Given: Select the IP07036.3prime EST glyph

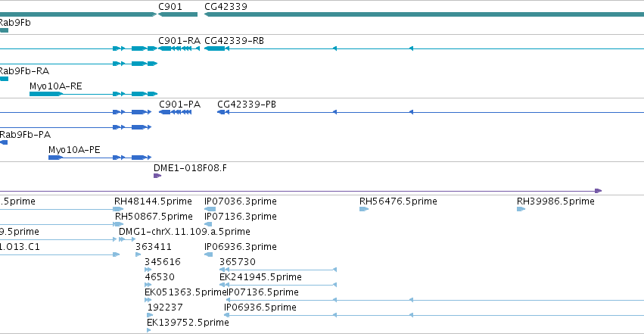Looking at the screenshot, I should point(210,209).
